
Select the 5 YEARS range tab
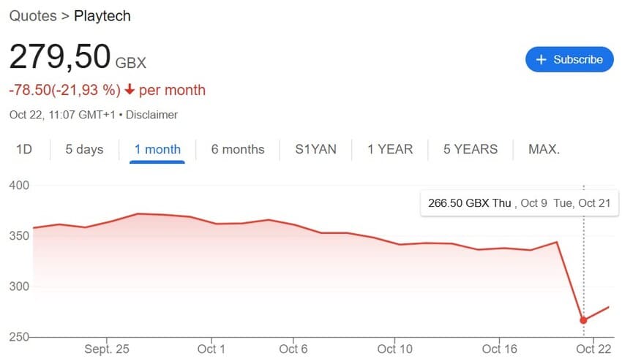(x=471, y=149)
